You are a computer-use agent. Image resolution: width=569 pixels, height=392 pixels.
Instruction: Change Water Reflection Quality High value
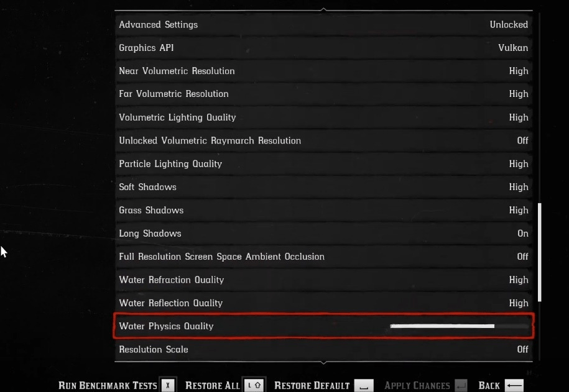(x=519, y=303)
